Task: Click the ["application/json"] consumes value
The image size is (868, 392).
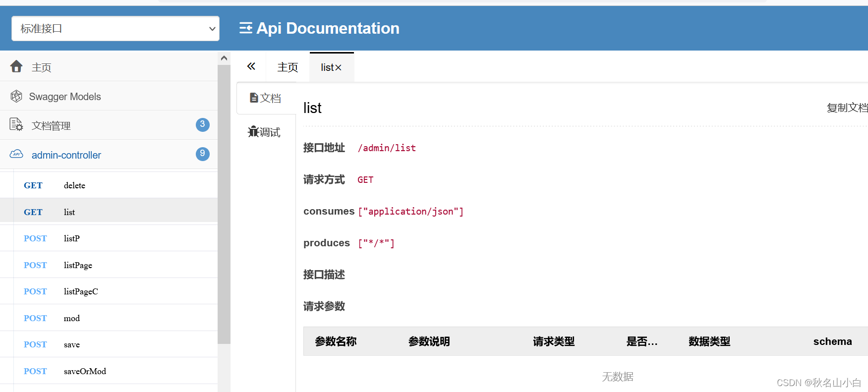Action: coord(410,212)
